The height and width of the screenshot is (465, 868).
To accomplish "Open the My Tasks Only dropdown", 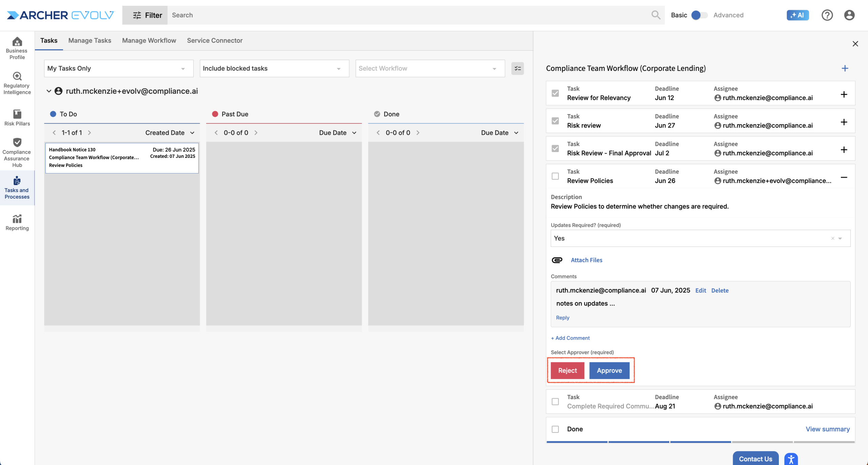I will [118, 69].
